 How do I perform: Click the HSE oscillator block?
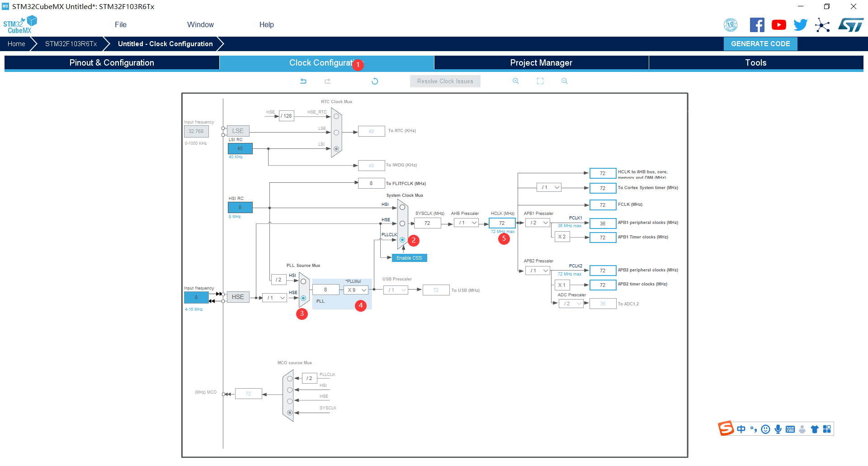click(x=238, y=297)
